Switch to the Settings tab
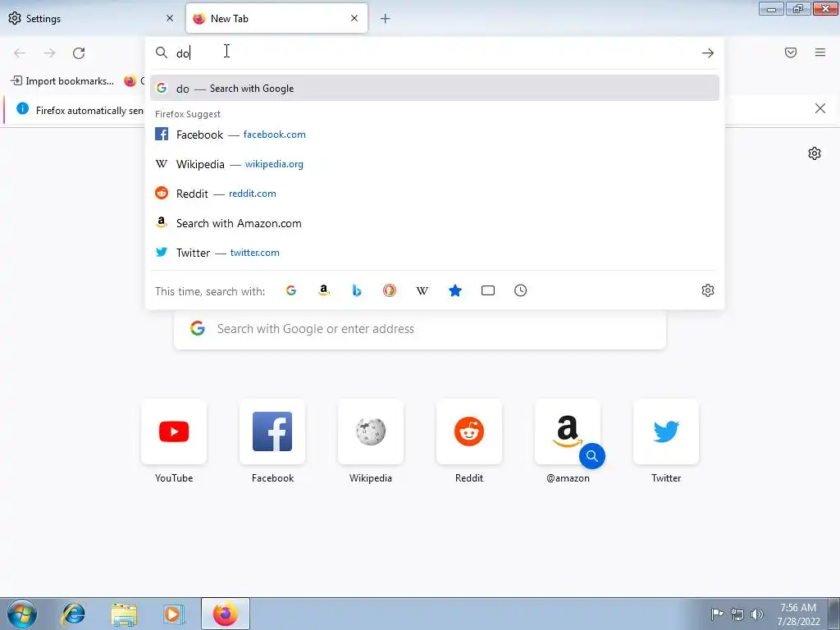 click(x=91, y=19)
